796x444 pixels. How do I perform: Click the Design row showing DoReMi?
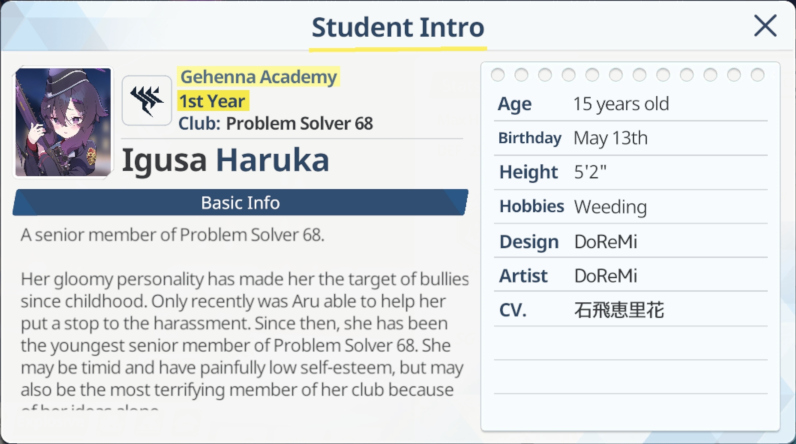[x=631, y=241]
